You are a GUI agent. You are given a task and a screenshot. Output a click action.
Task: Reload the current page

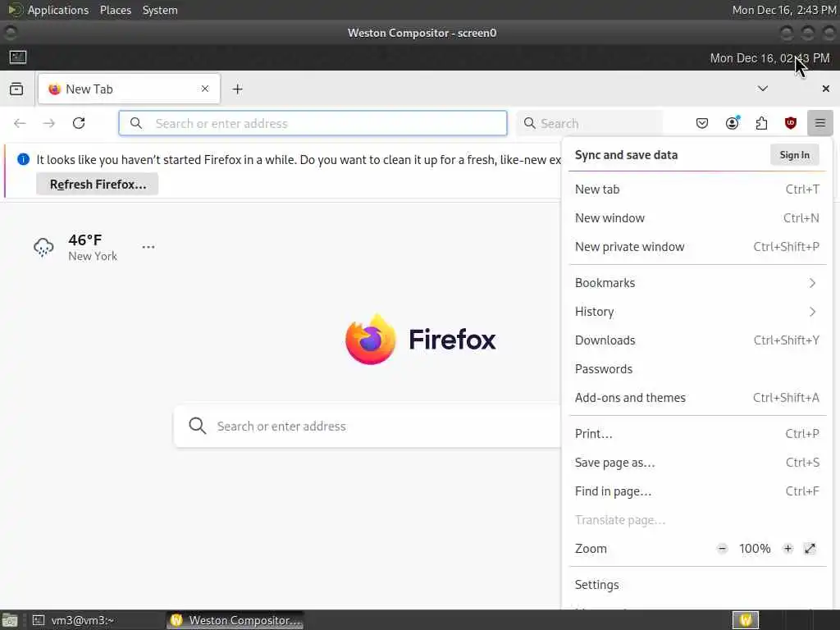(79, 123)
